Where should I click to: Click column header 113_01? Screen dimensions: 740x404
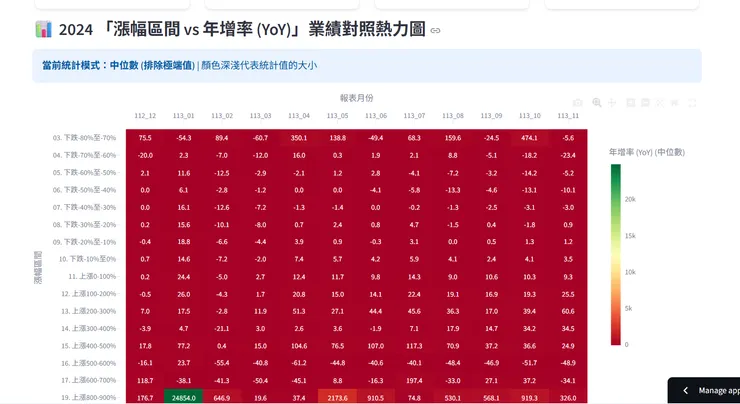(184, 116)
